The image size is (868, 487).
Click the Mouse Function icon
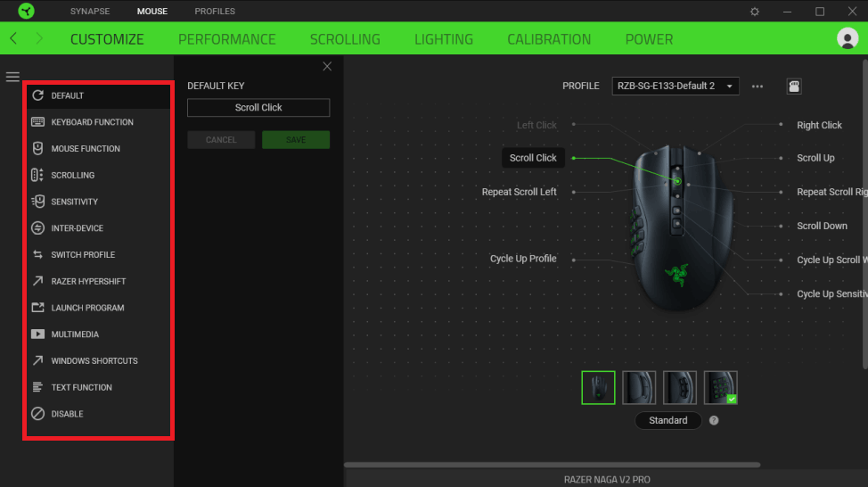(37, 148)
